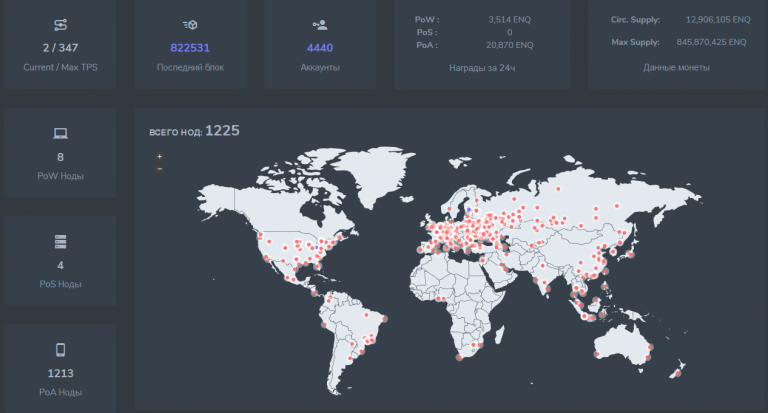This screenshot has height=413, width=768.
Task: Click the last block cube icon
Action: pos(190,24)
